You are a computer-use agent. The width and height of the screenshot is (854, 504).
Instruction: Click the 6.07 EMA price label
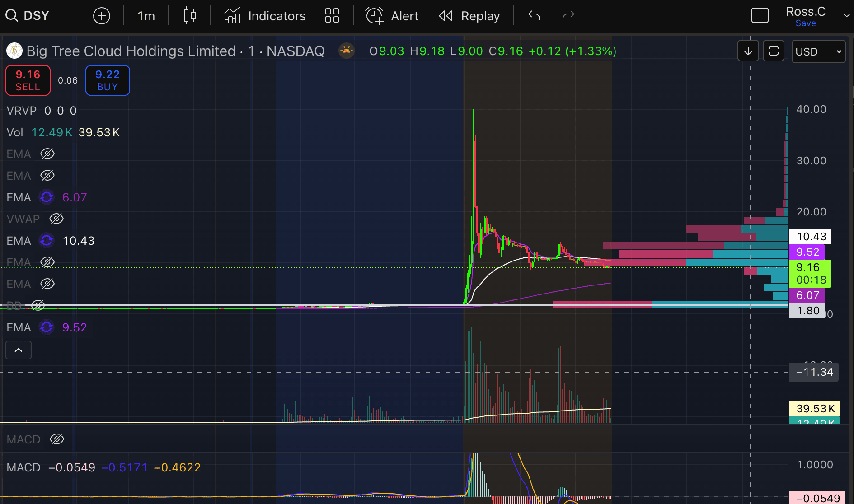click(x=807, y=295)
